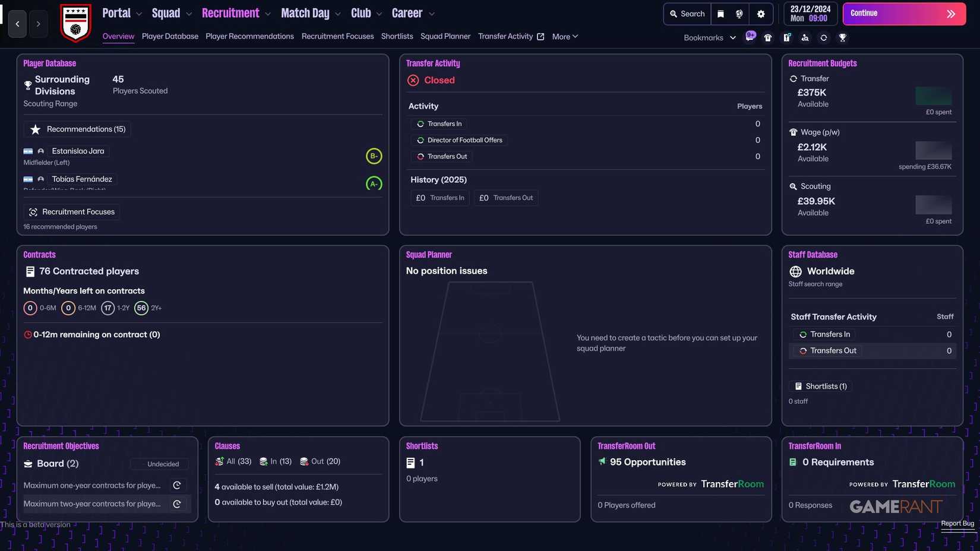Image resolution: width=980 pixels, height=551 pixels.
Task: Open Recommendations (15) button
Action: (78, 129)
